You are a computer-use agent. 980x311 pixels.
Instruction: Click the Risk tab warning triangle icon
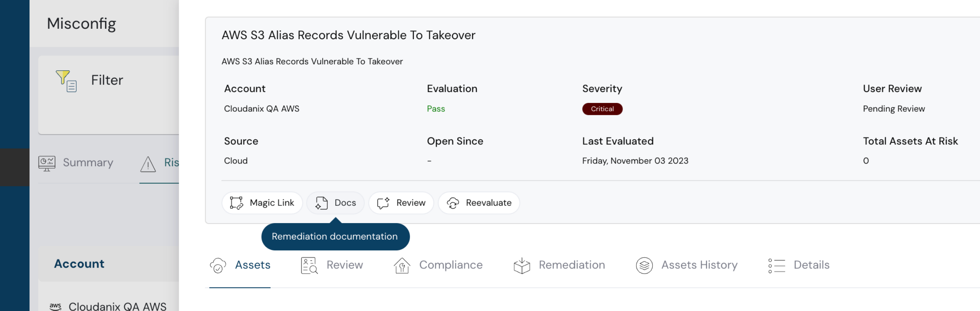(148, 164)
